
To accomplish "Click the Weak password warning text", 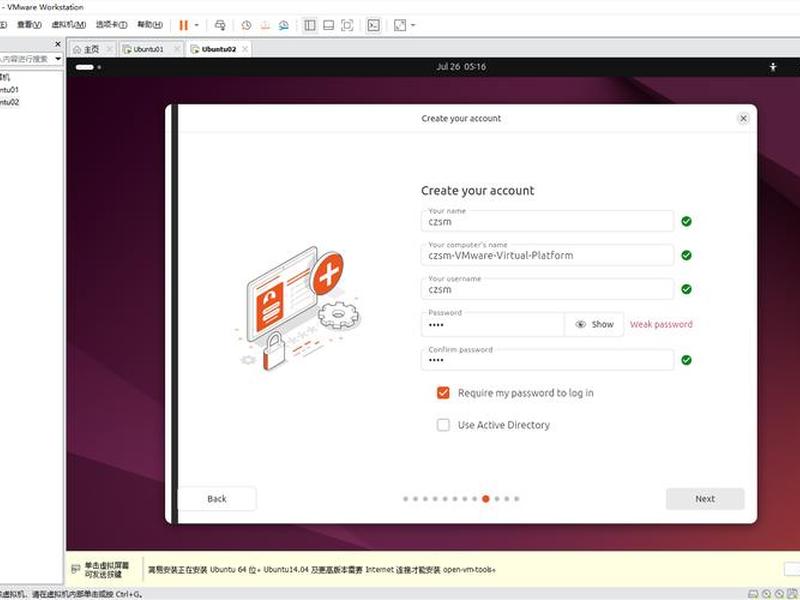I will click(x=661, y=324).
